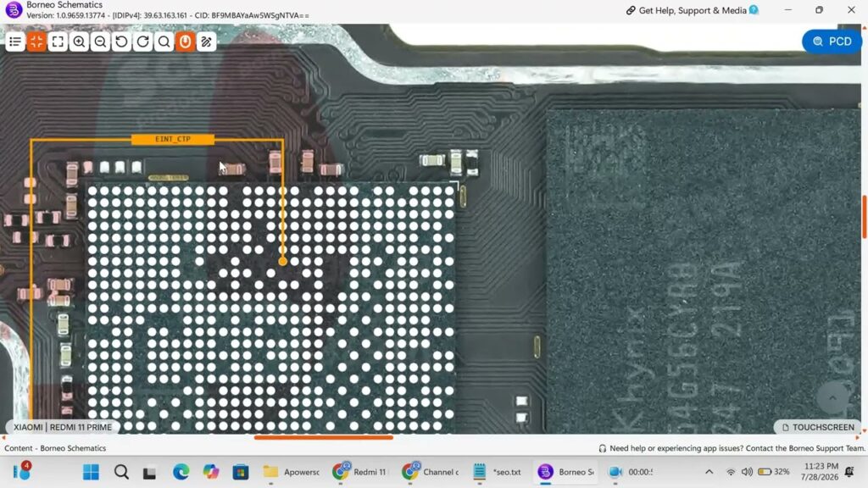The width and height of the screenshot is (868, 488).
Task: Click the battery 32% indicator
Action: point(773,472)
